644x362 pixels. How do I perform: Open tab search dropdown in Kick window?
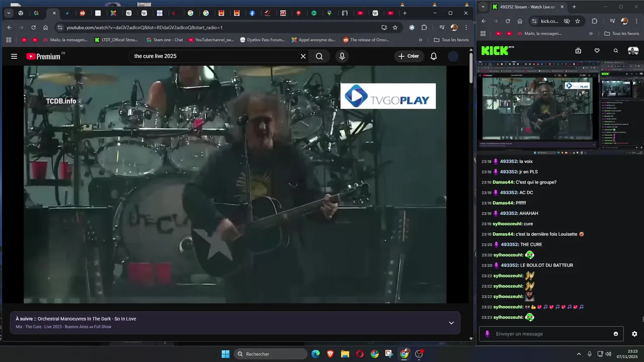tap(483, 7)
